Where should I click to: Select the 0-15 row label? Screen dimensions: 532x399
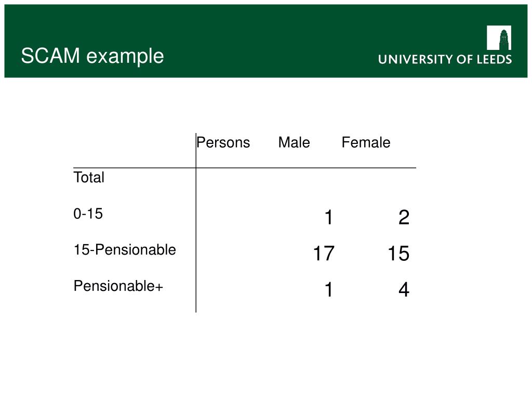pos(88,214)
